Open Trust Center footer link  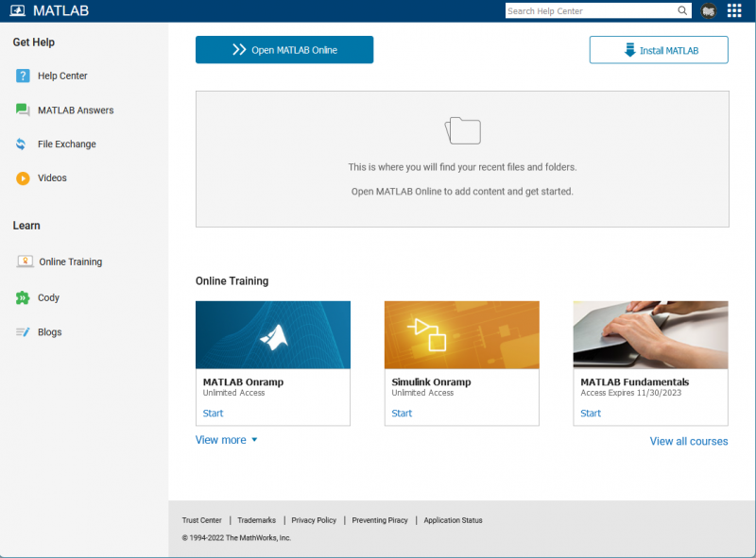coord(201,520)
